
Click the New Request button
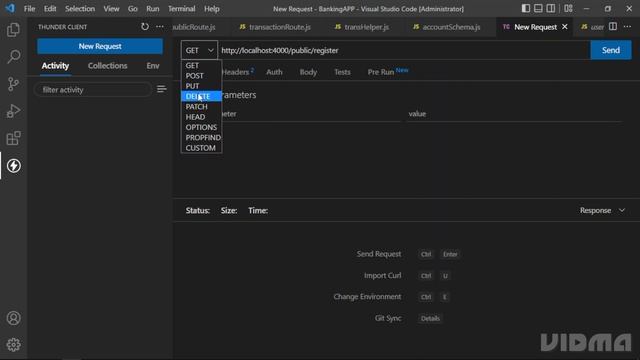coord(100,46)
